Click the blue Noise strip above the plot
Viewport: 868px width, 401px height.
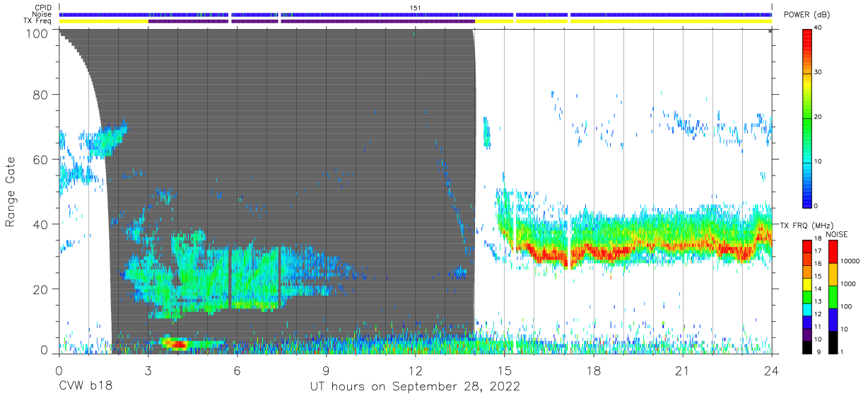[415, 14]
